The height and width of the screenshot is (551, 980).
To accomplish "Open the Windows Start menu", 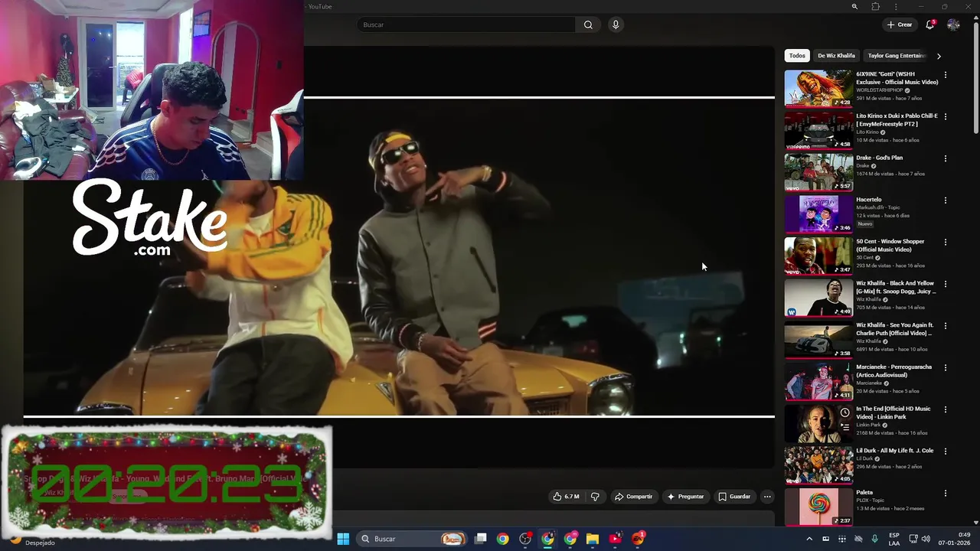I will pos(343,539).
